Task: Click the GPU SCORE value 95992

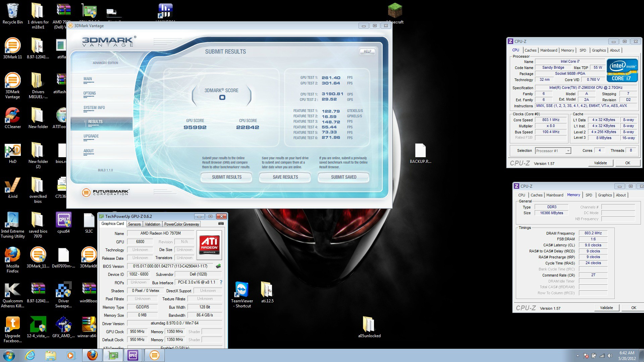Action: 195,127
